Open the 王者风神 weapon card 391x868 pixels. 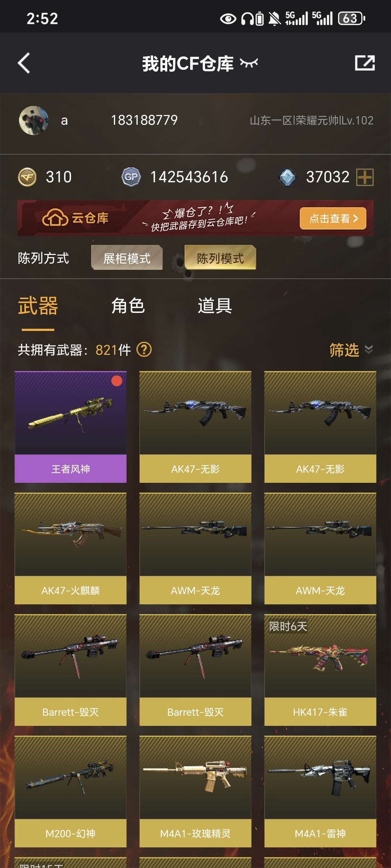(71, 427)
